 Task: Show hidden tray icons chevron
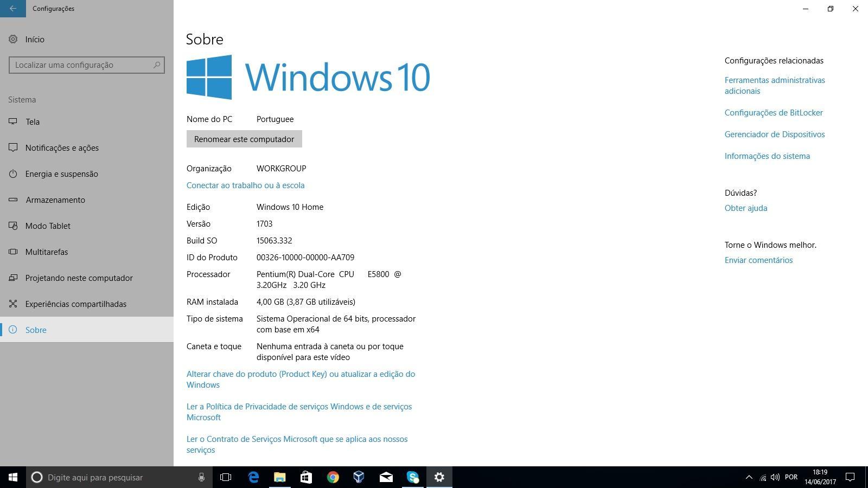coord(749,477)
